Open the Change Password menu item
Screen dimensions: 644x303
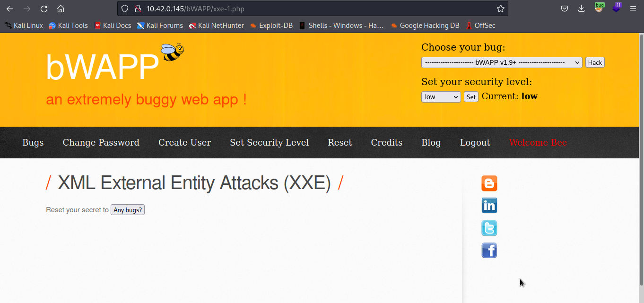(101, 143)
